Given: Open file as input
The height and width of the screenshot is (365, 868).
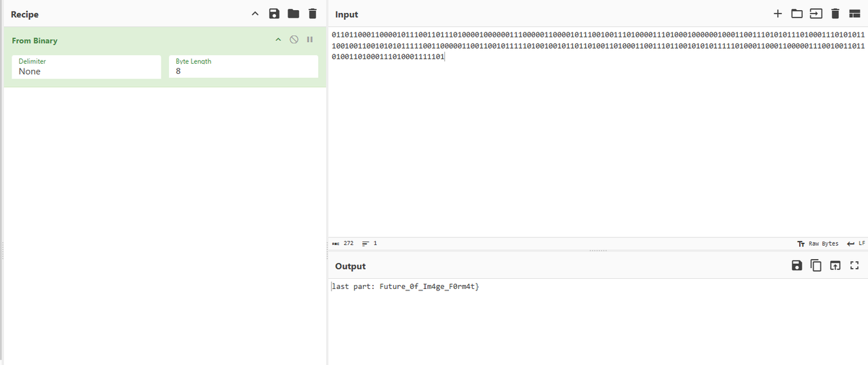Looking at the screenshot, I should (816, 14).
